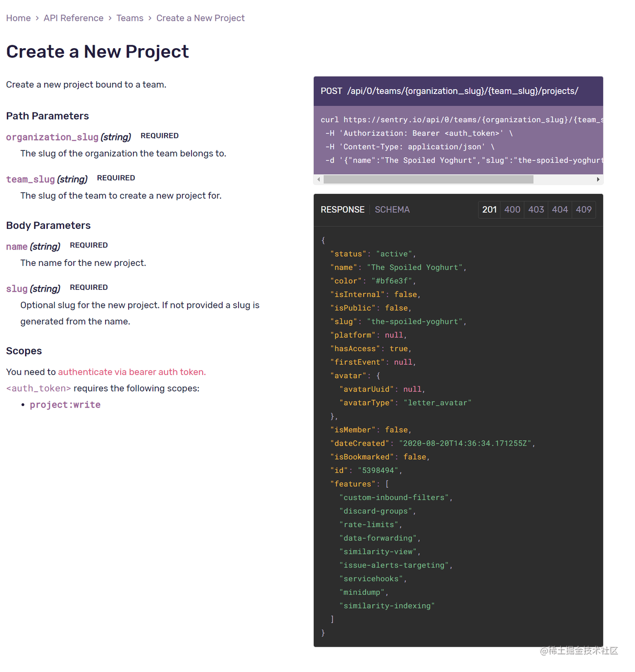Select the 404 response code
This screenshot has width=635, height=672.
click(x=560, y=209)
